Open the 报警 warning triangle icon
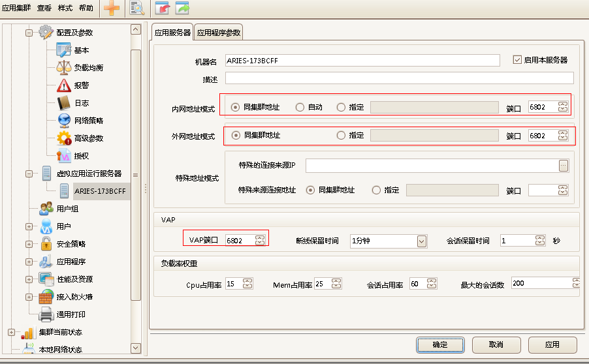 coord(64,85)
